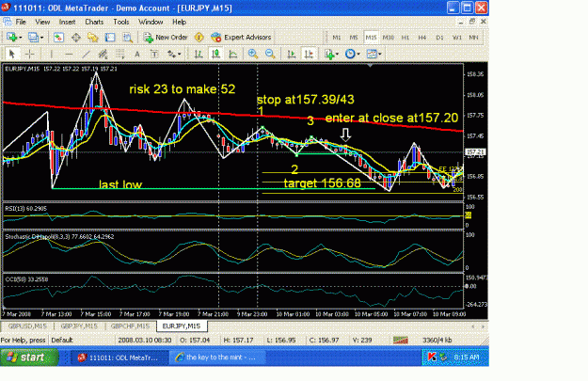Open the Profiles icon in toolbar
This screenshot has width=588, height=381.
pyautogui.click(x=33, y=37)
